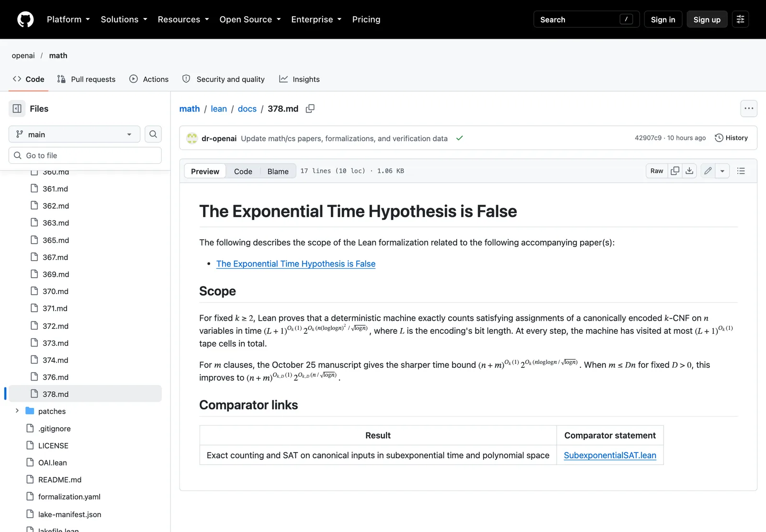Viewport: 766px width, 532px height.
Task: Select 378.md in the file tree
Action: click(85, 394)
